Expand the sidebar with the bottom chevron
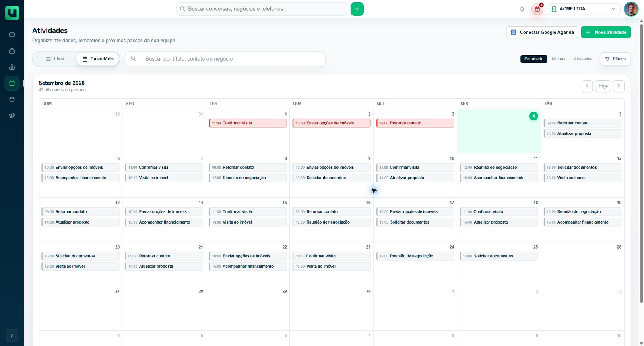644x346 pixels. click(12, 335)
